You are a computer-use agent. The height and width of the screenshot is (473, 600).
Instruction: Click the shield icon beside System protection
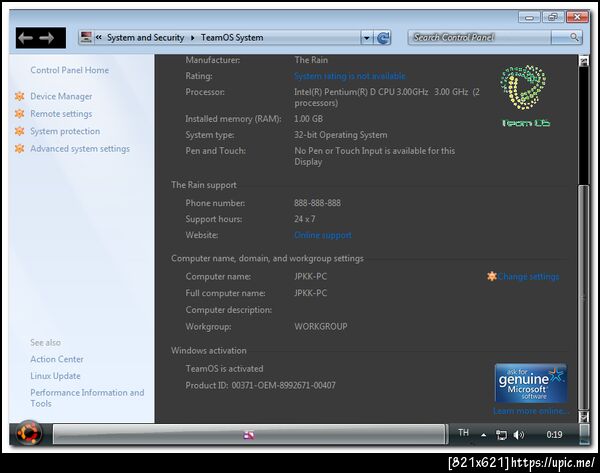[20, 131]
